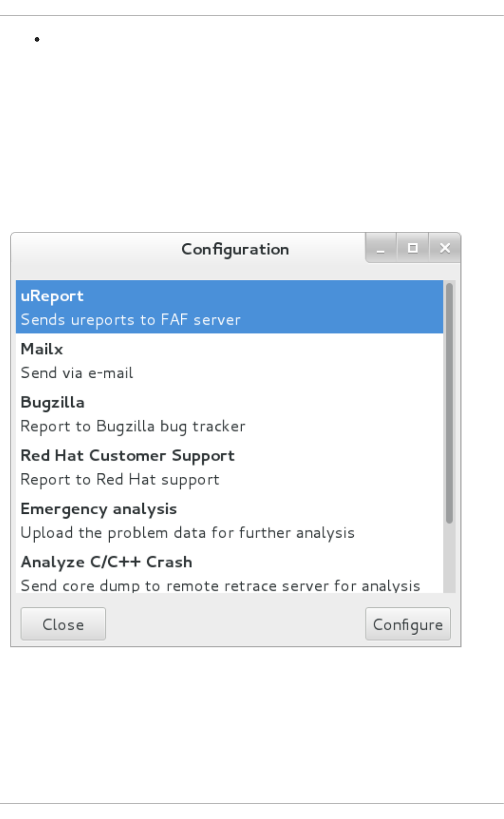Image resolution: width=504 pixels, height=819 pixels.
Task: Click the Close button
Action: [63, 624]
